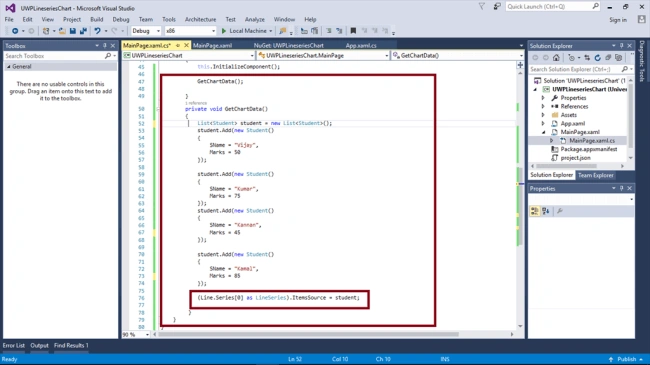This screenshot has width=650, height=365.
Task: Click the Save All toolbar icon
Action: (83, 31)
